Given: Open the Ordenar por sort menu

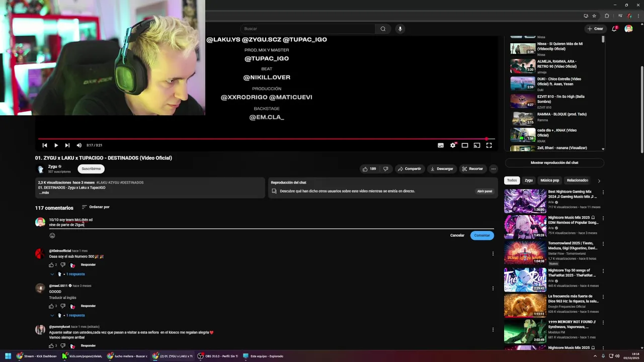Looking at the screenshot, I should 96,207.
